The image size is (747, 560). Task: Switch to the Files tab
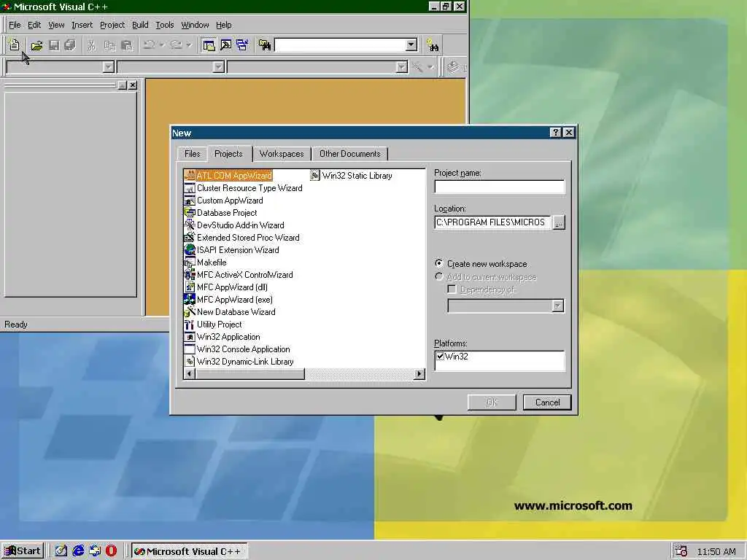[x=192, y=154]
